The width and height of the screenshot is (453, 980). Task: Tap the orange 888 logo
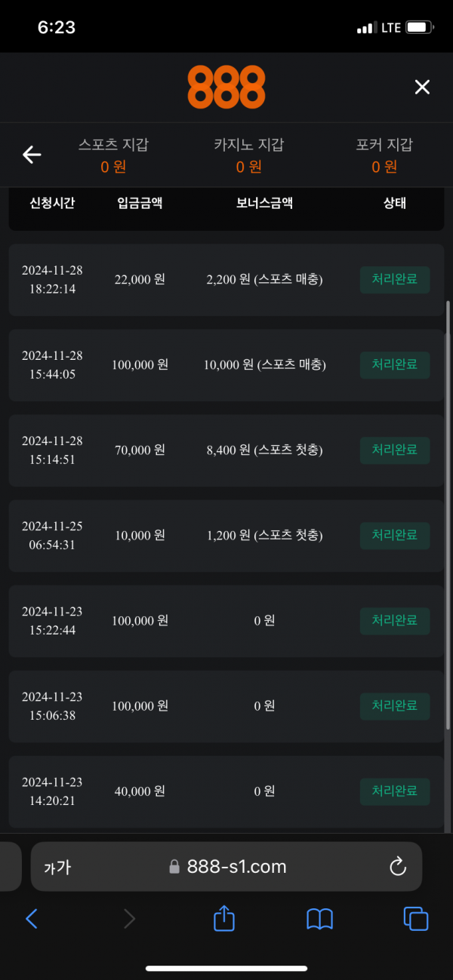tap(226, 87)
